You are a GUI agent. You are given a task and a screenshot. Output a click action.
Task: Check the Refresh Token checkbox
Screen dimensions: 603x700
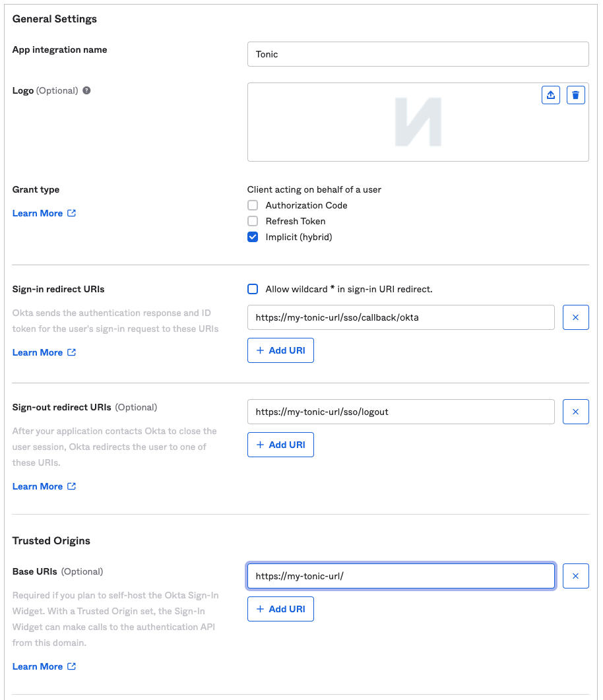click(253, 221)
